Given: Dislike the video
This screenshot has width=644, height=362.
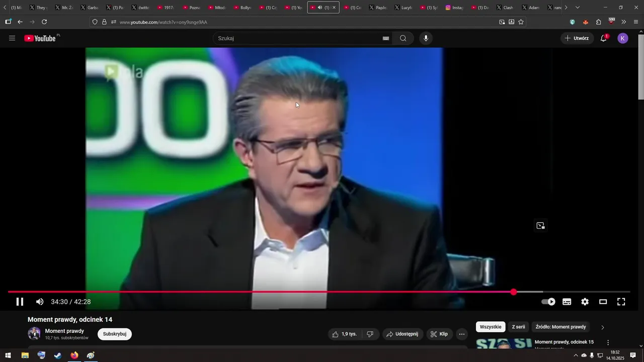Looking at the screenshot, I should point(370,334).
